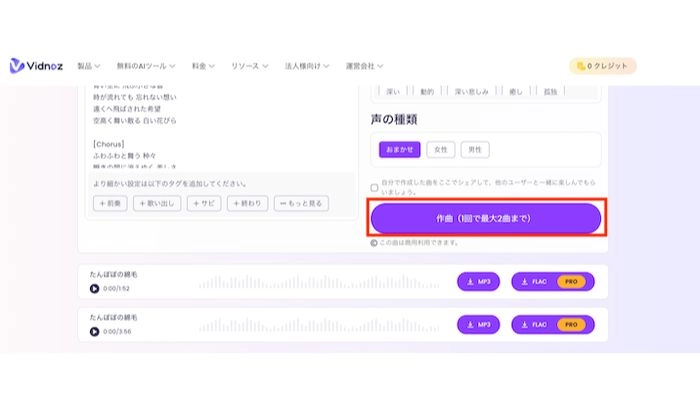Click the 声の種類 heading
Viewport: 700px width, 400px height.
(x=394, y=119)
